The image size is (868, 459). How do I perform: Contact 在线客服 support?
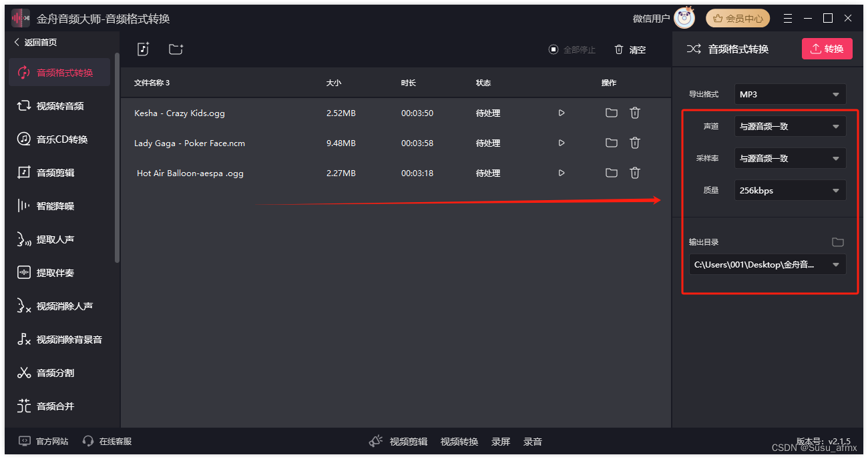[x=107, y=441]
